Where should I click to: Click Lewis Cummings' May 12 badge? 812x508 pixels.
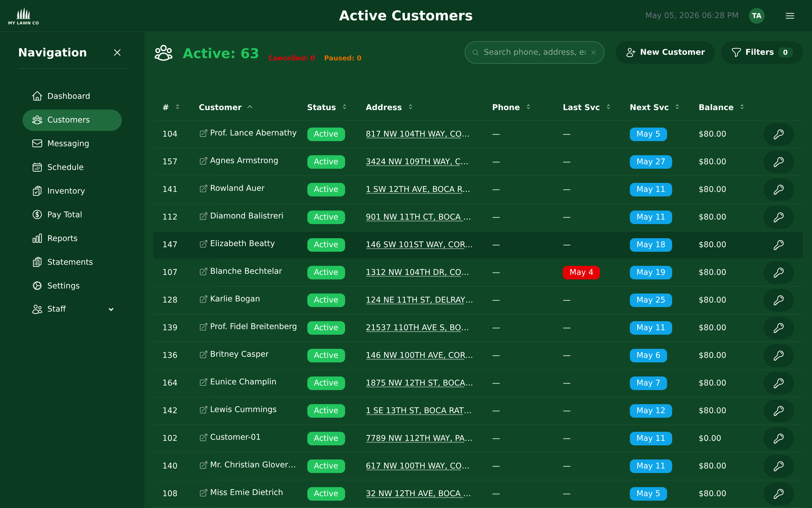(x=651, y=411)
